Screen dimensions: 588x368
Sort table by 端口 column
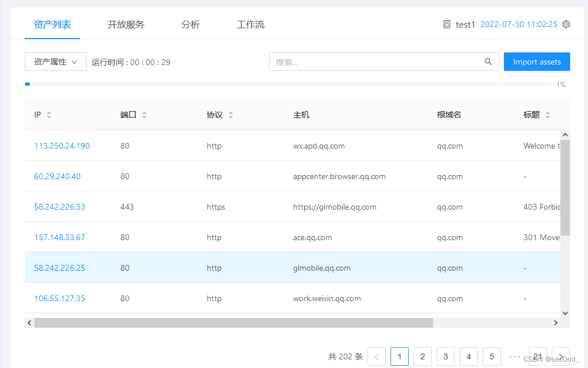pyautogui.click(x=145, y=115)
